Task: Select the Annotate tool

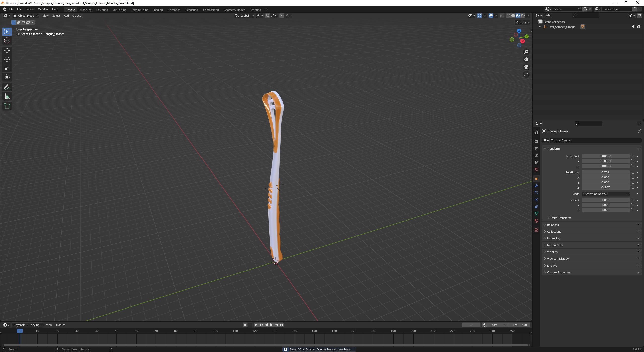Action: tap(7, 87)
